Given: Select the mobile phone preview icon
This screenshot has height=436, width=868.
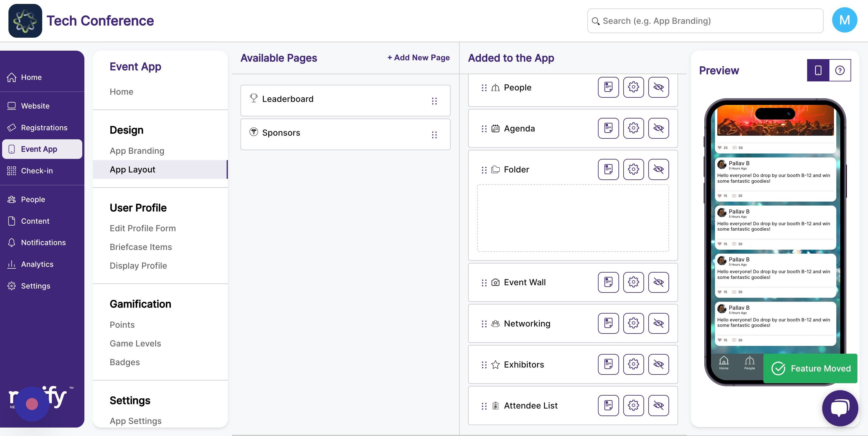Looking at the screenshot, I should (x=818, y=70).
